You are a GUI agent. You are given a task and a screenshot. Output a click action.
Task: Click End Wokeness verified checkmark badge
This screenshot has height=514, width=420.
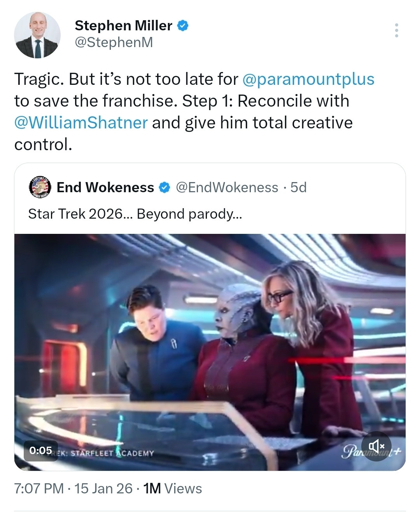164,188
